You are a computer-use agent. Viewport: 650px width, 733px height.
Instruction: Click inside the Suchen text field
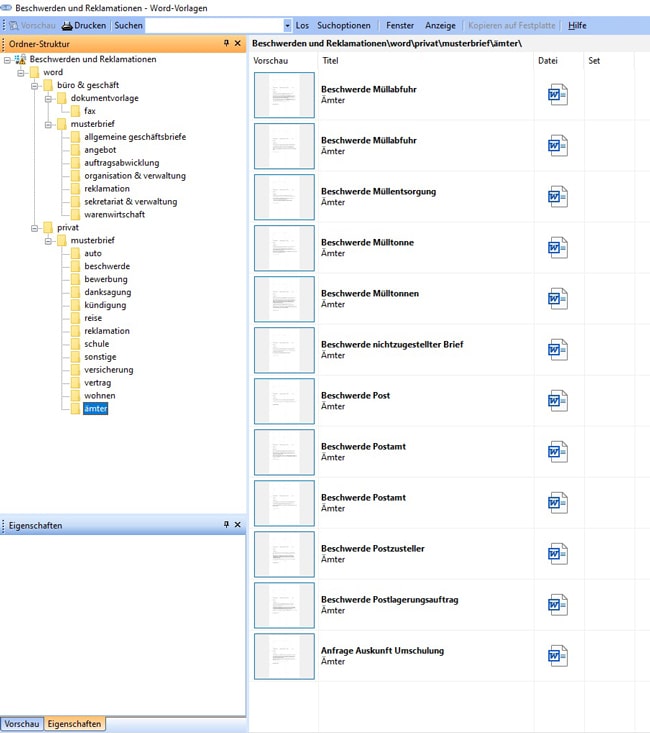(x=213, y=25)
